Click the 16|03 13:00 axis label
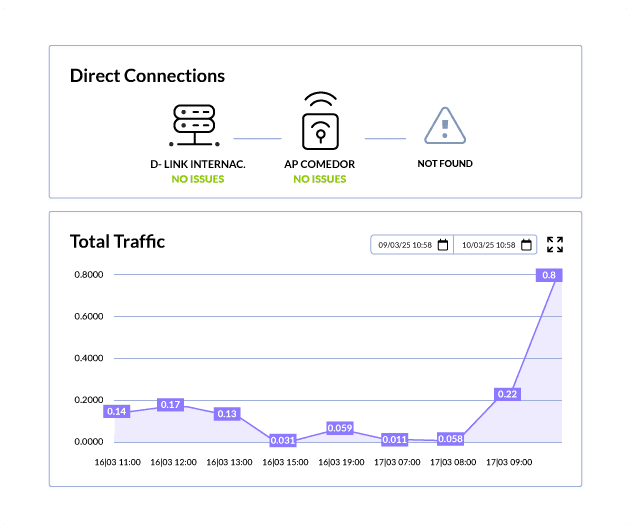631x532 pixels. [229, 462]
